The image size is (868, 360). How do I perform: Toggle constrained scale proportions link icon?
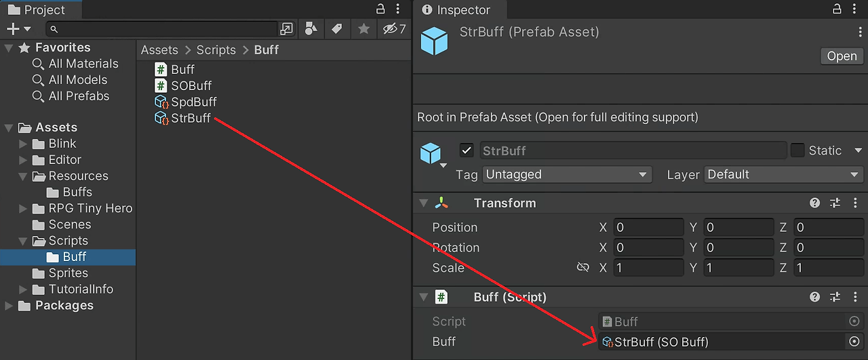coord(583,268)
